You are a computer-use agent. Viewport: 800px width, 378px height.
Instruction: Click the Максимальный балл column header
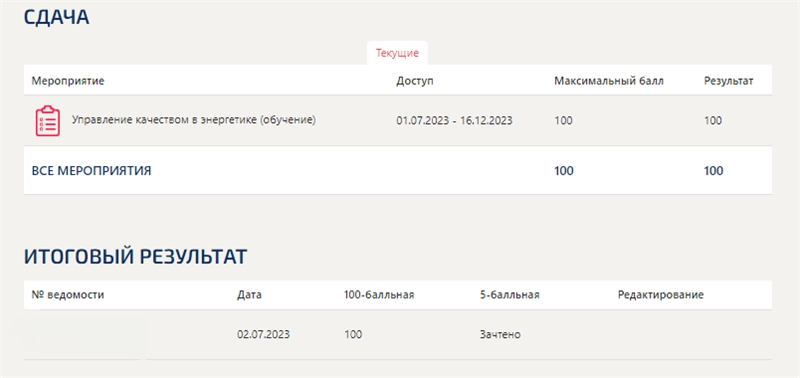[609, 81]
